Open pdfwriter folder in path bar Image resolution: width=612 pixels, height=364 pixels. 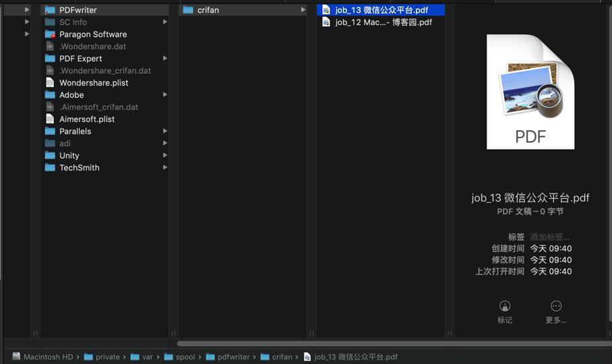(228, 357)
